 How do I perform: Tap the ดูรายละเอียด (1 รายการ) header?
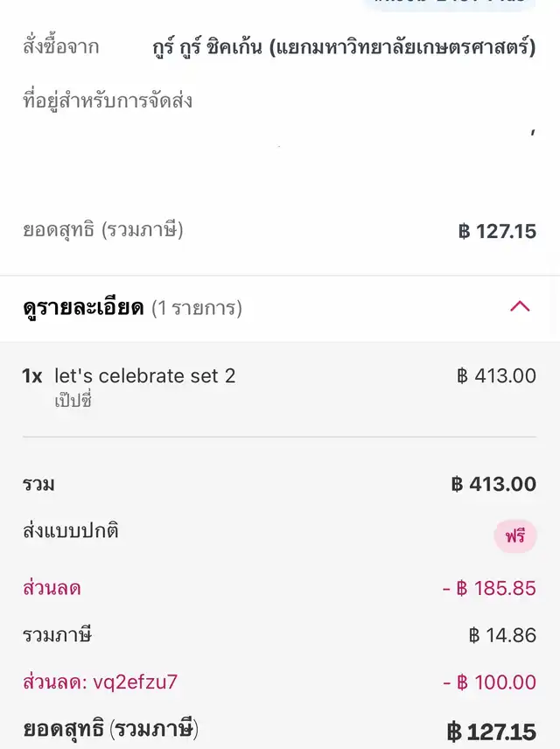[132, 308]
